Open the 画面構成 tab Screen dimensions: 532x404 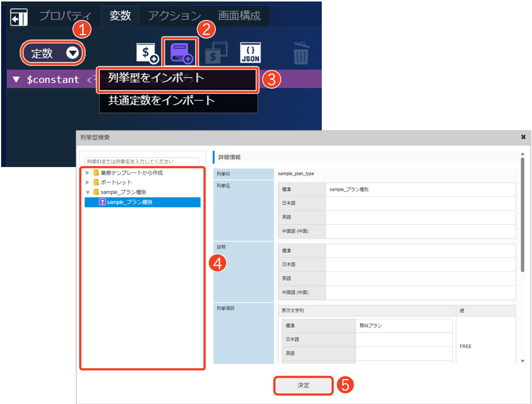point(239,16)
